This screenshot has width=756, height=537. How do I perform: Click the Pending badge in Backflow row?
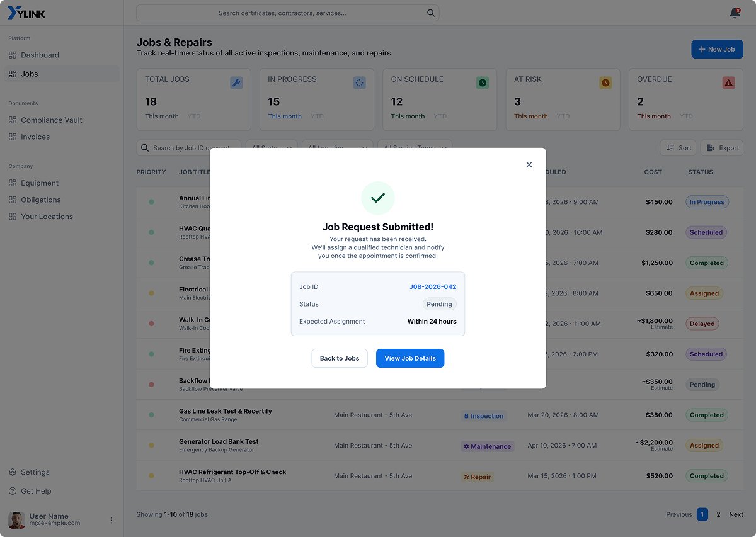(702, 385)
